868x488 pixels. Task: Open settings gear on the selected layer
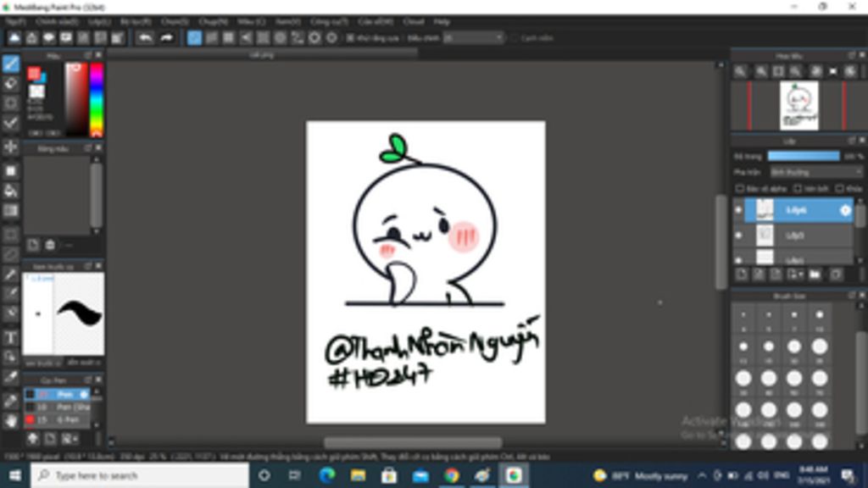click(x=845, y=210)
